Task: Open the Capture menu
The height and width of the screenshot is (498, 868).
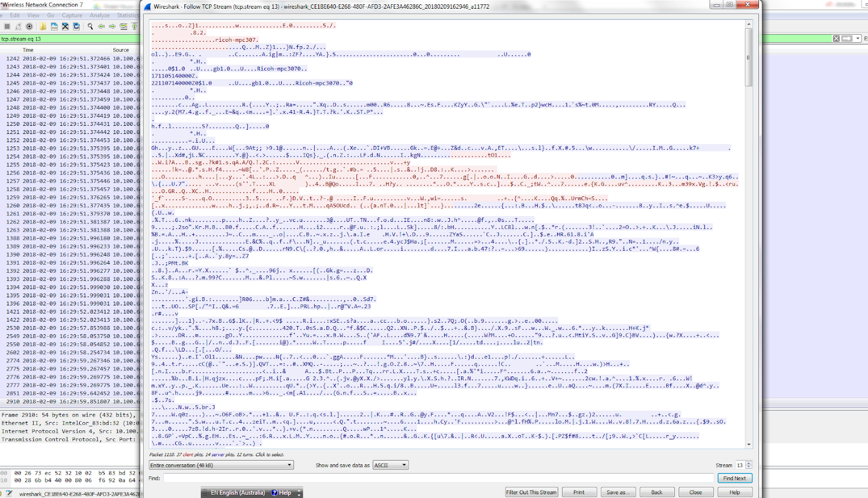Action: (72, 15)
